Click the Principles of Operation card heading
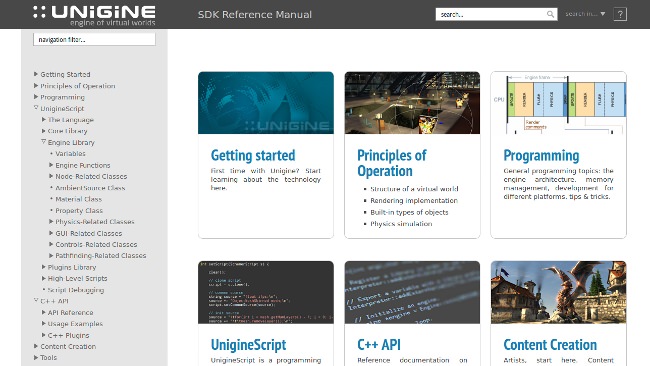650x366 pixels. point(392,163)
